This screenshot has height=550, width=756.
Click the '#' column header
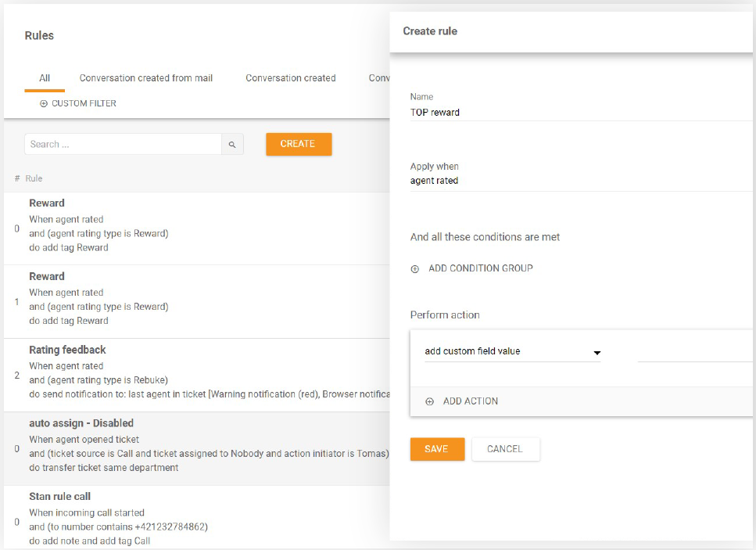[17, 178]
